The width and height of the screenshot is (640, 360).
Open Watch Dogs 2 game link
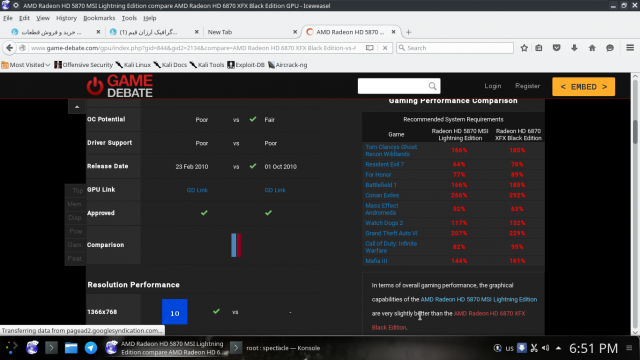coord(384,223)
